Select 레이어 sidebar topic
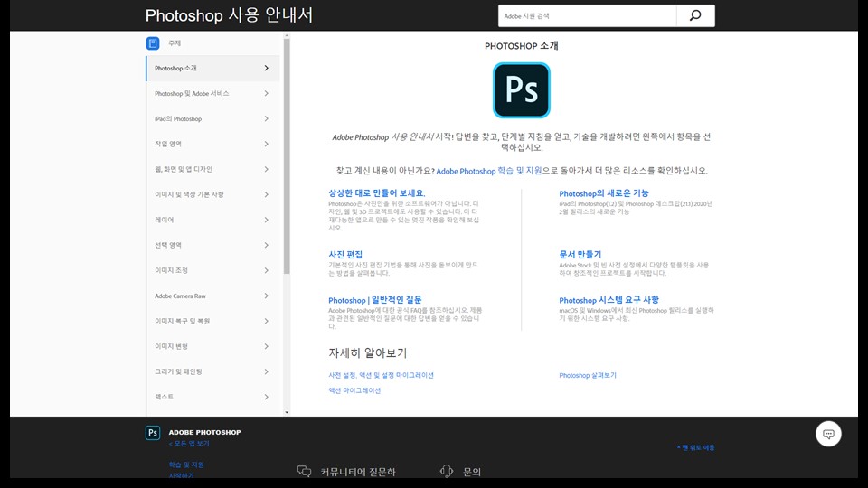The image size is (868, 488). coord(212,221)
